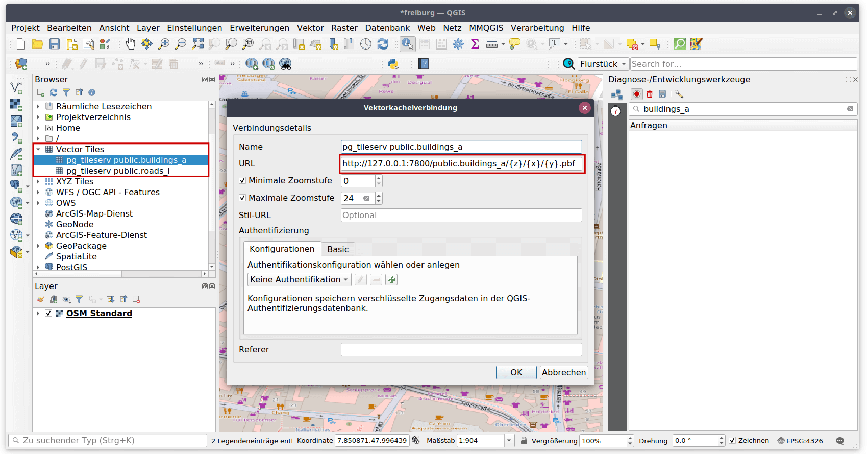The image size is (868, 454).
Task: Uncheck the Maximale Zoomstufe checkbox
Action: pos(243,198)
